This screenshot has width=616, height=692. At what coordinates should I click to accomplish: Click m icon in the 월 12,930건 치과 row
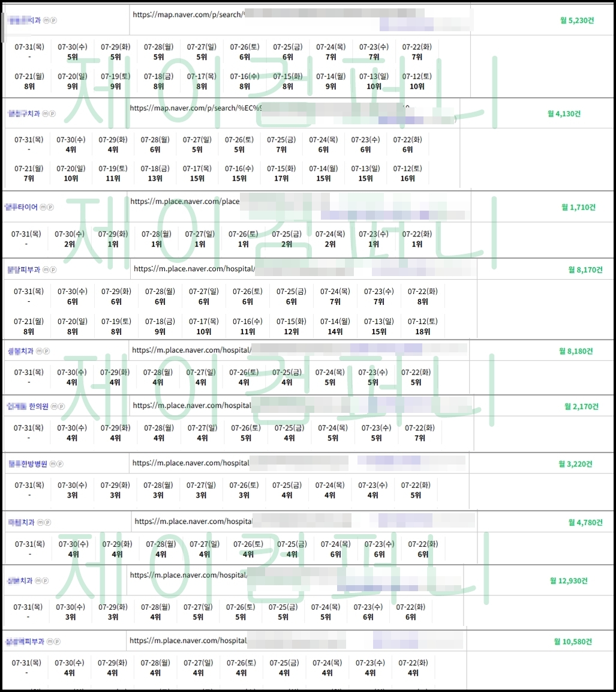[38, 581]
